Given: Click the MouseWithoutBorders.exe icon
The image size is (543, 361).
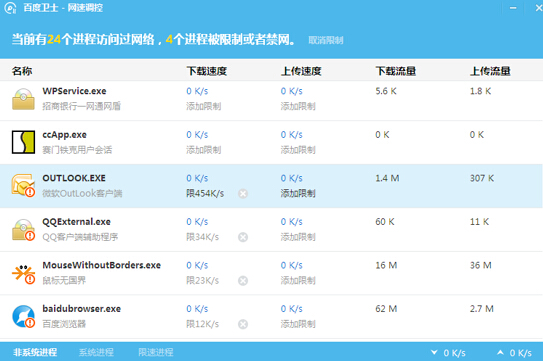Looking at the screenshot, I should coord(23,274).
